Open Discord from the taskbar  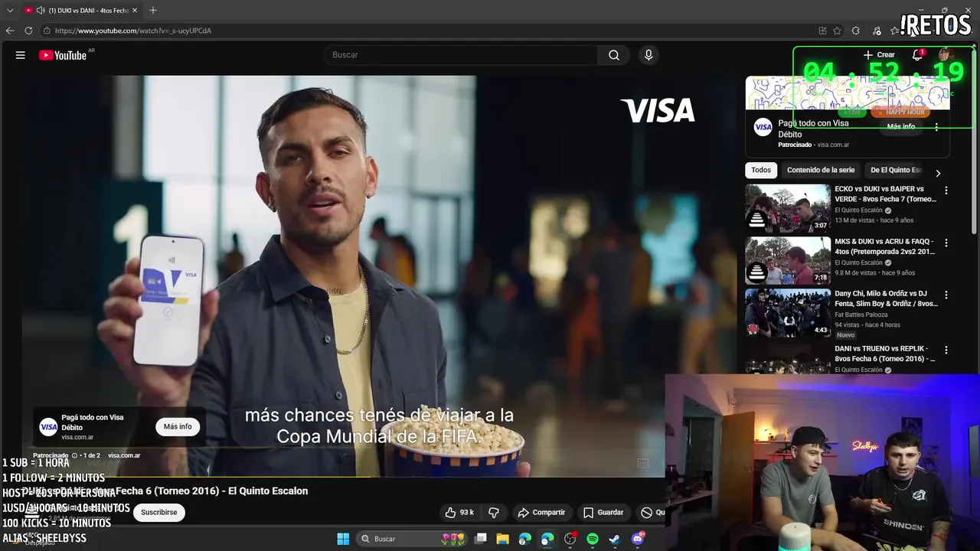(x=638, y=539)
